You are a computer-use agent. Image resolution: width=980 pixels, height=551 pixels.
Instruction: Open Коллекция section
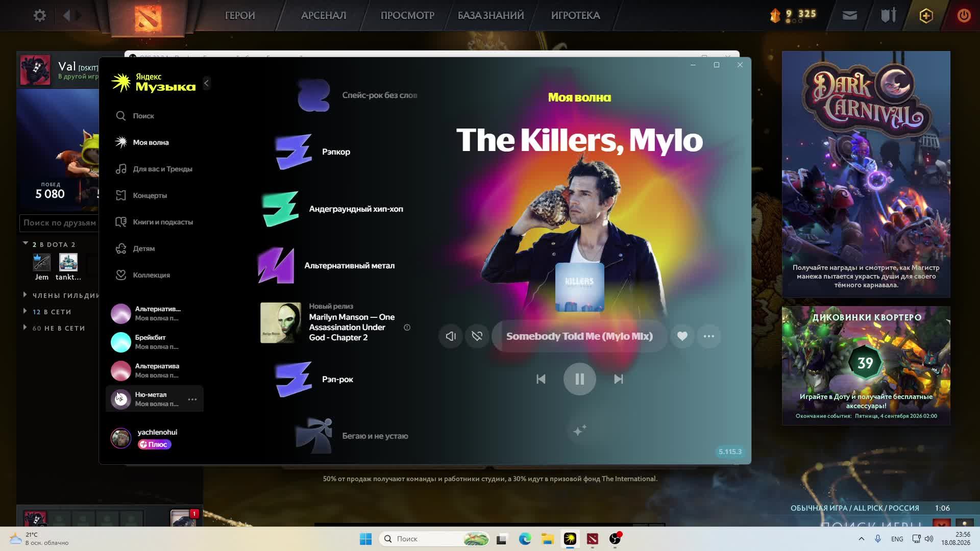tap(143, 275)
